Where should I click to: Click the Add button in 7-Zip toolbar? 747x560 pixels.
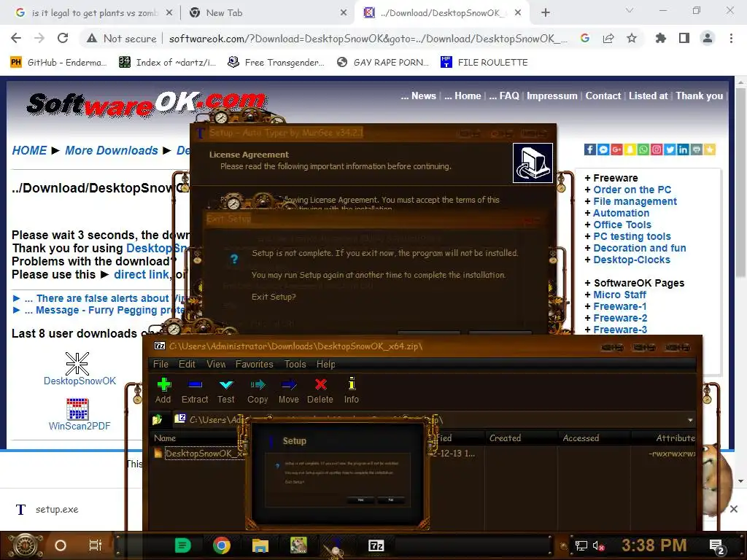coord(163,391)
